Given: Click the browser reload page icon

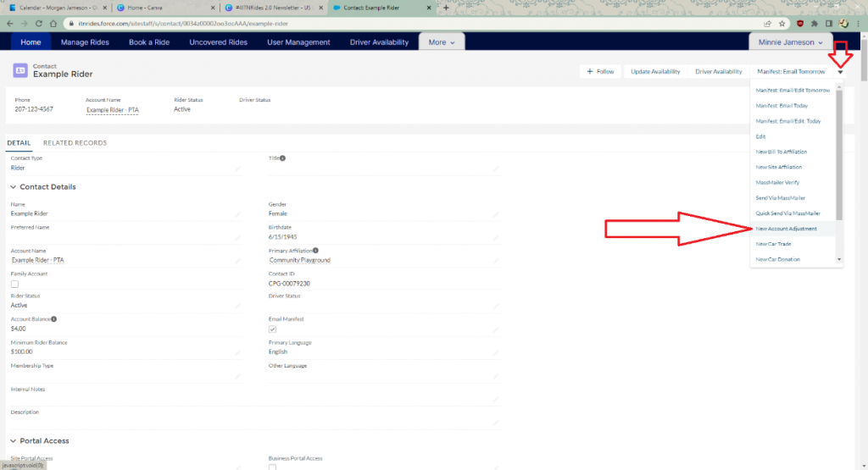Looking at the screenshot, I should [x=37, y=24].
